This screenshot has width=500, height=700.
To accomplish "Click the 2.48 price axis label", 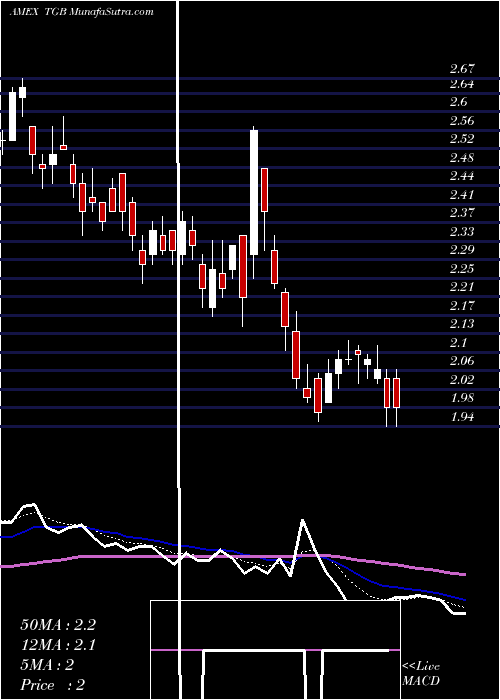I will point(462,158).
